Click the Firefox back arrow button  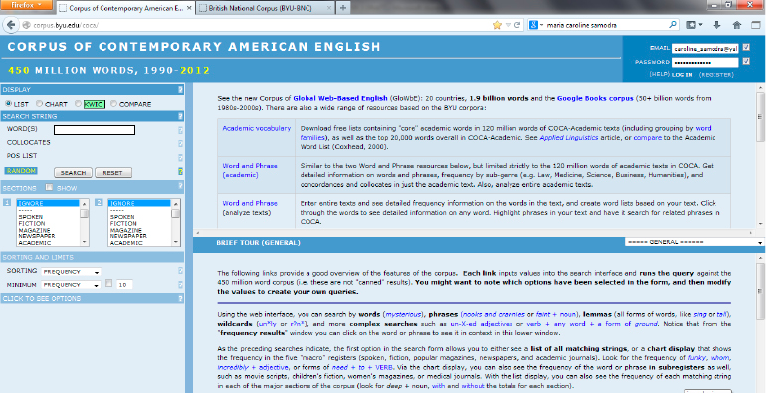11,25
